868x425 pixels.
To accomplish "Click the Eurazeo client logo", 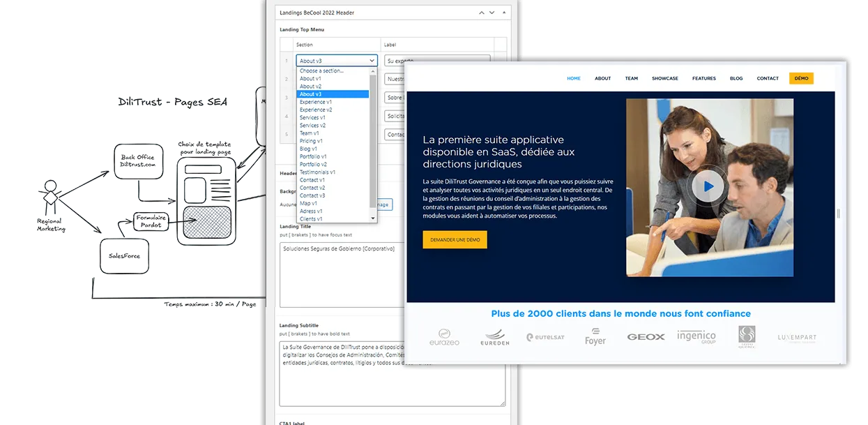I will pos(444,338).
